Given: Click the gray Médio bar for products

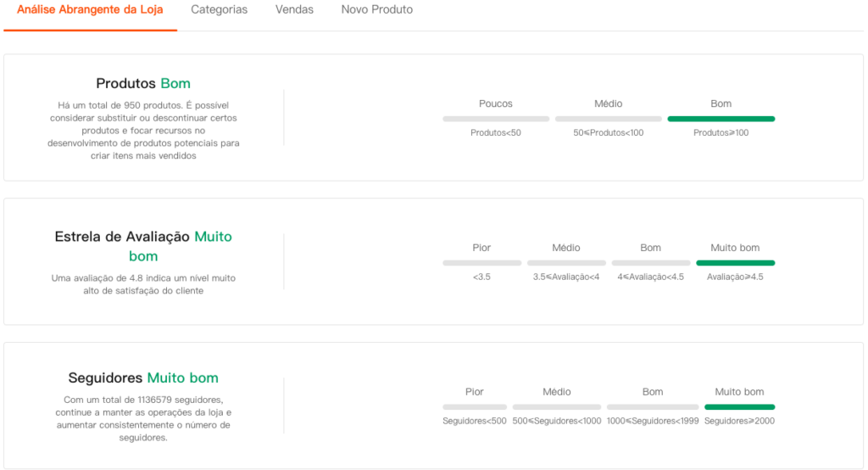Looking at the screenshot, I should click(609, 119).
